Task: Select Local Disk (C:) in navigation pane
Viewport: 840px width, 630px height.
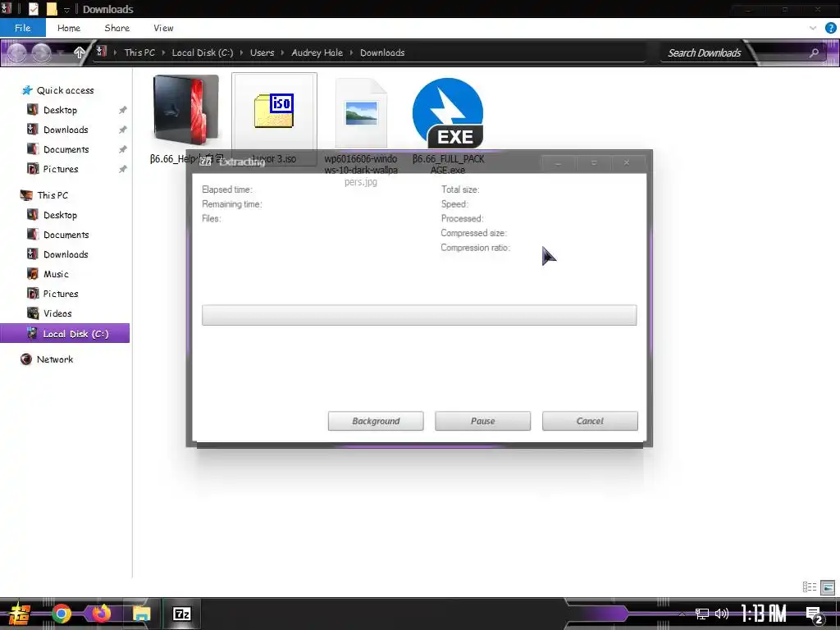Action: point(65,333)
